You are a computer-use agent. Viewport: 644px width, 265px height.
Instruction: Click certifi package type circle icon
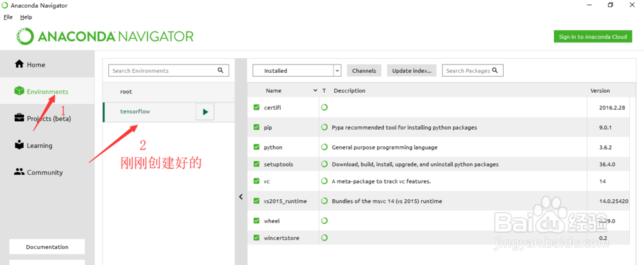point(325,108)
